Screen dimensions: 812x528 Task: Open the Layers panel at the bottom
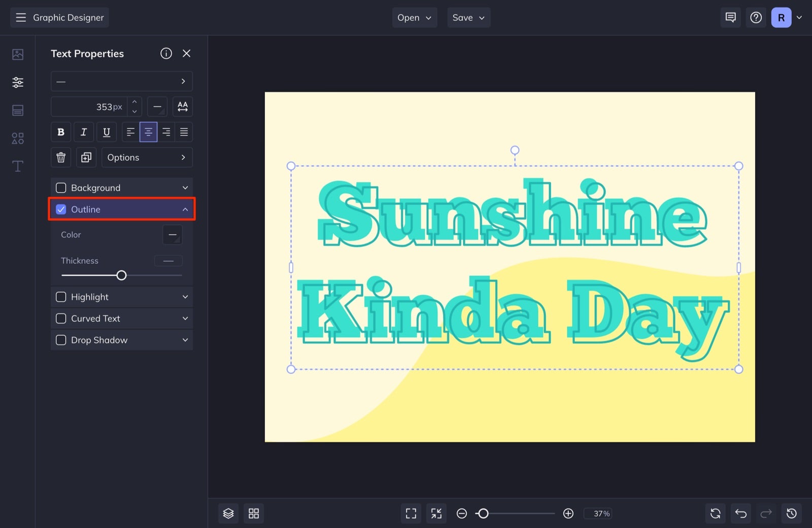228,513
